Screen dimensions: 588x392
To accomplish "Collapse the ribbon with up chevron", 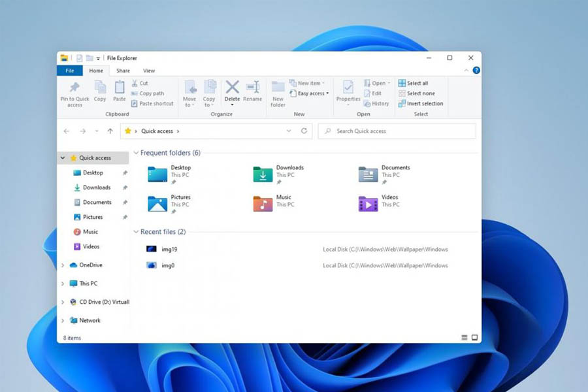I will (x=466, y=70).
